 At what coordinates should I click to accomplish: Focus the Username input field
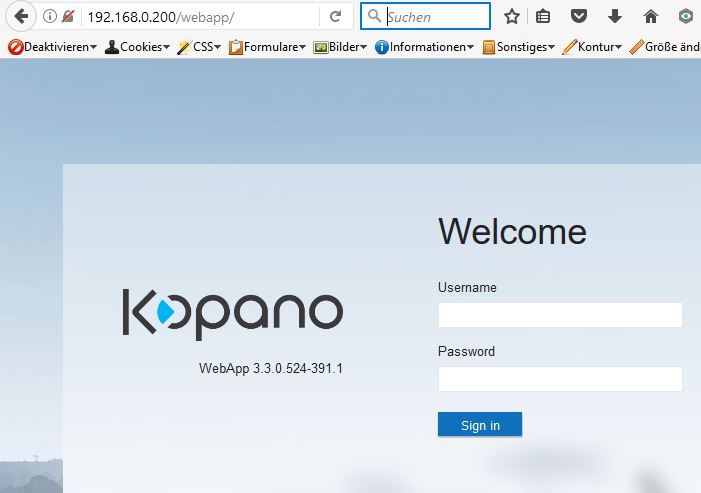point(560,315)
